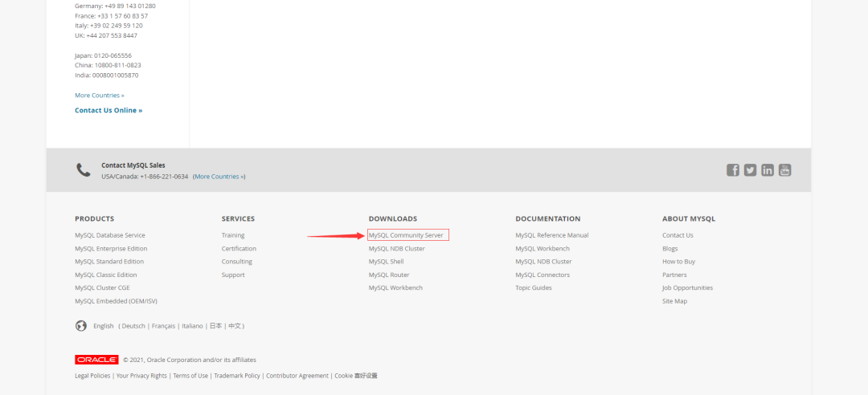Viewport: 868px width, 395px height.
Task: Open MySQL NDB Cluster under Documentation
Action: 543,262
